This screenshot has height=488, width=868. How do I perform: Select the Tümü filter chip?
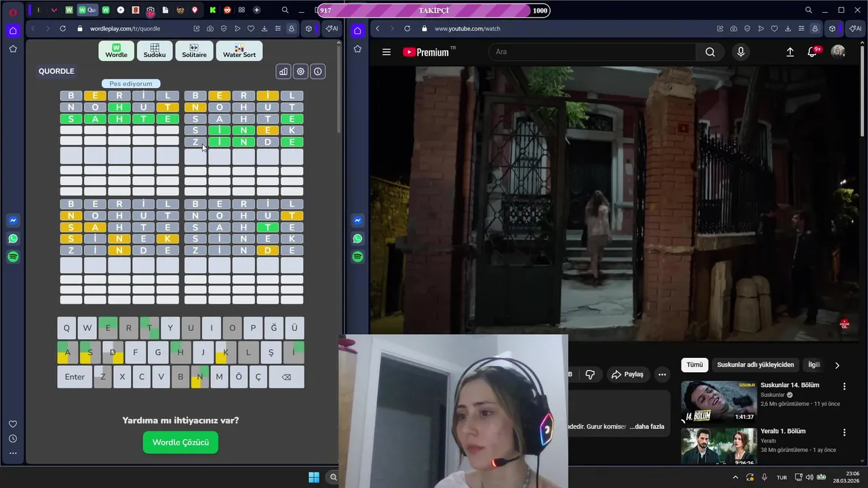[x=694, y=365]
